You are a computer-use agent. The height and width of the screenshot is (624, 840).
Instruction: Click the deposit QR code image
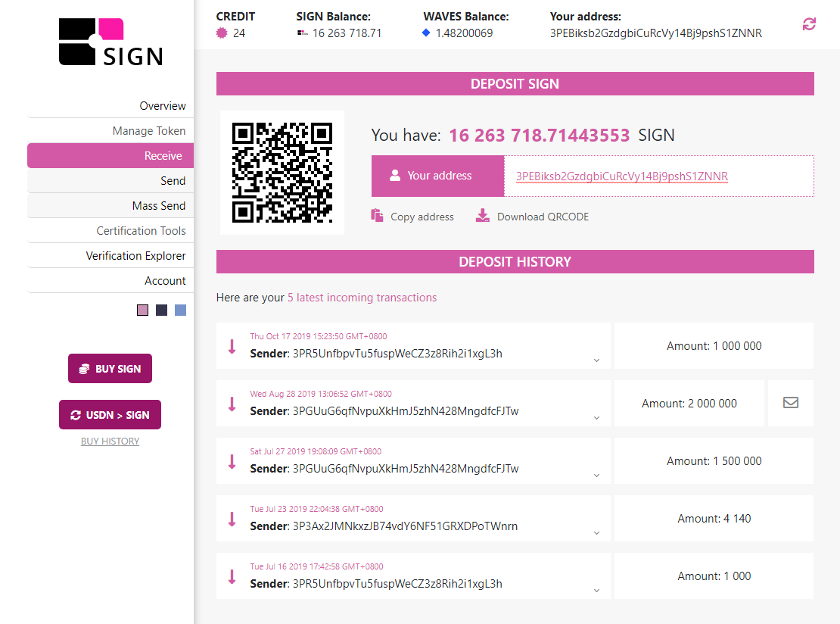coord(282,173)
